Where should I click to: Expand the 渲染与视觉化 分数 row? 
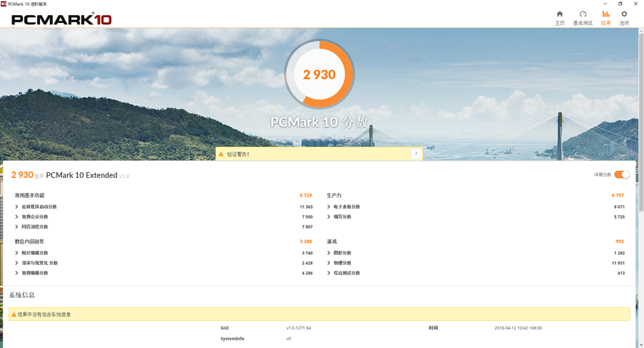tap(17, 263)
